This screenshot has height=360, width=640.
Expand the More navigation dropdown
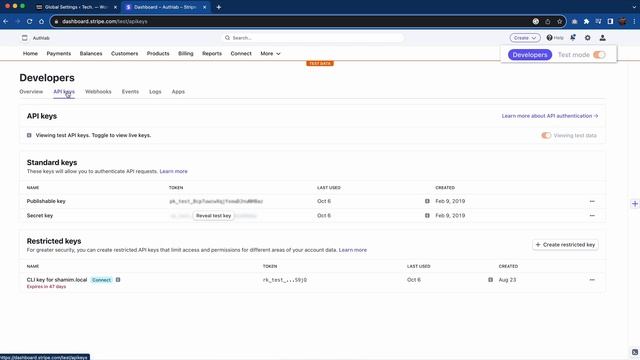pyautogui.click(x=270, y=53)
